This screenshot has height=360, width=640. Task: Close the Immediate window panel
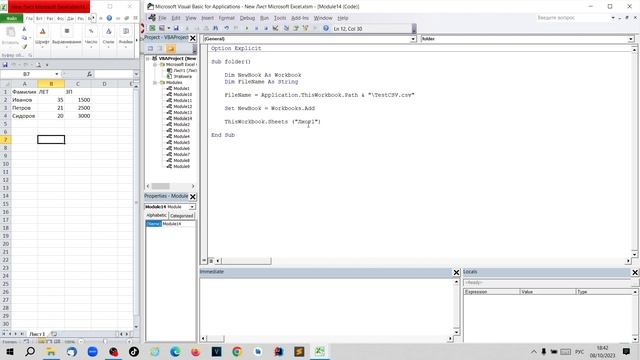(456, 272)
